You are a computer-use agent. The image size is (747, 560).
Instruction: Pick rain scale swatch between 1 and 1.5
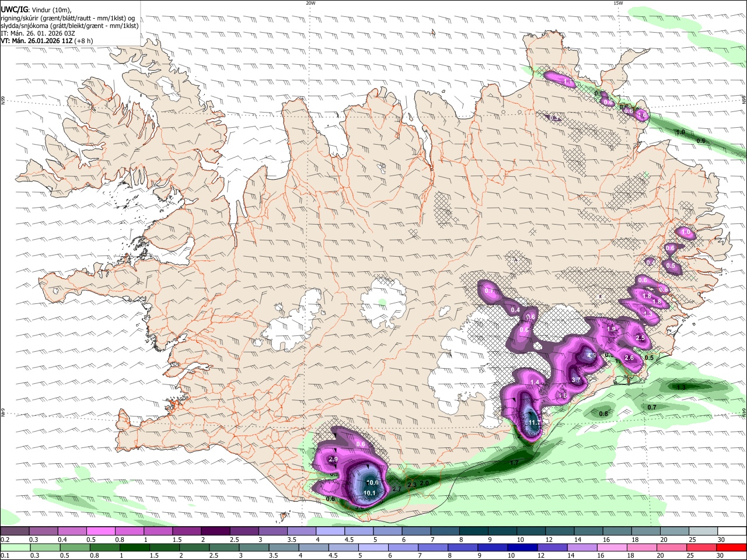coord(135,547)
